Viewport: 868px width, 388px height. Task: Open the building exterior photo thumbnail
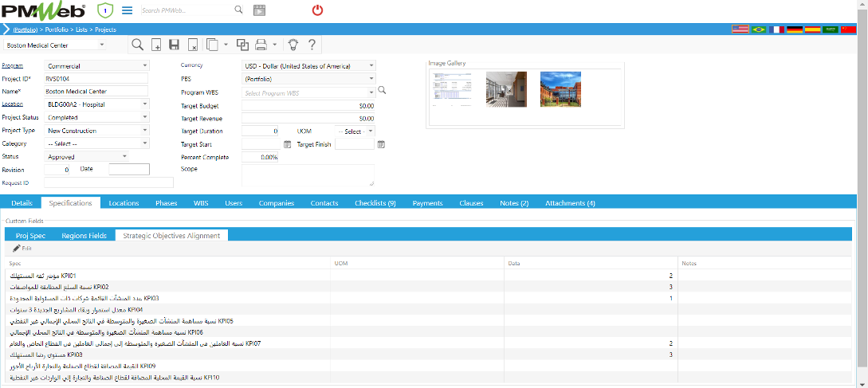tap(560, 89)
